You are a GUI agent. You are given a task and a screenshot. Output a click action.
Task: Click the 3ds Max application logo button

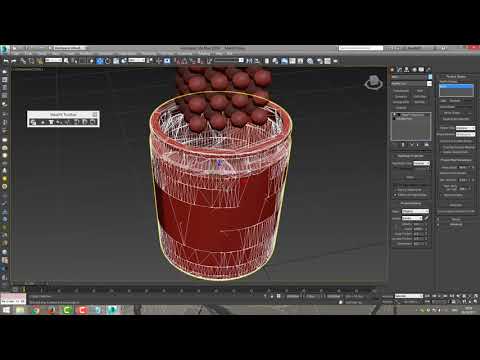pyautogui.click(x=4, y=49)
